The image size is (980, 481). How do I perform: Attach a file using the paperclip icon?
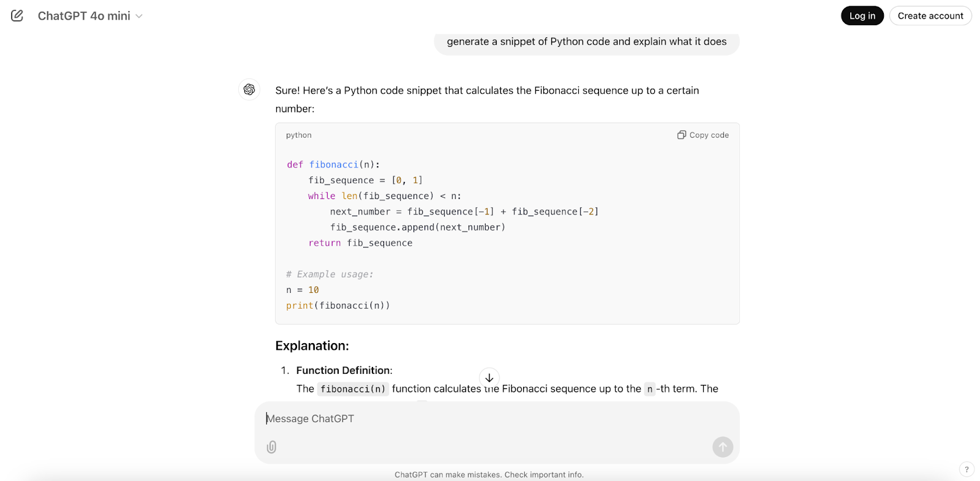pos(271,447)
